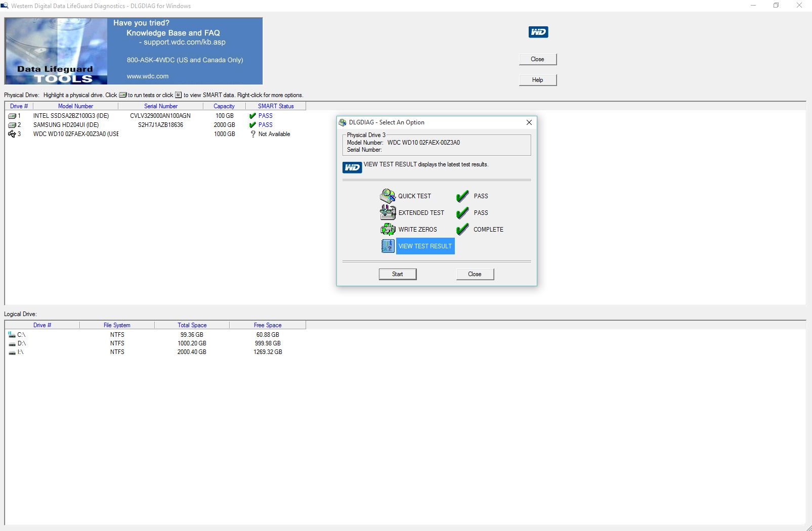The image size is (812, 531).
Task: Sort physical drives by Drive # column
Action: click(19, 106)
